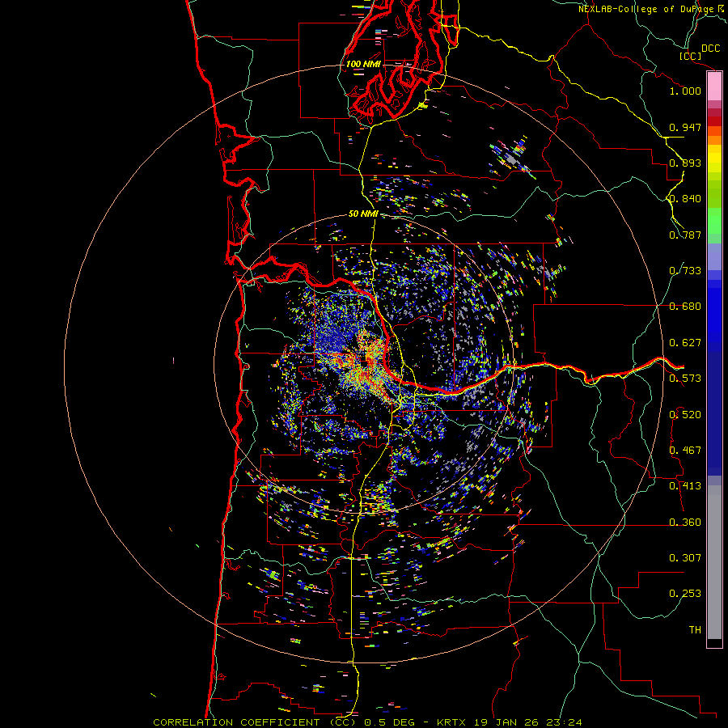
Task: Select the dark navy color bar segment
Action: coord(714,413)
